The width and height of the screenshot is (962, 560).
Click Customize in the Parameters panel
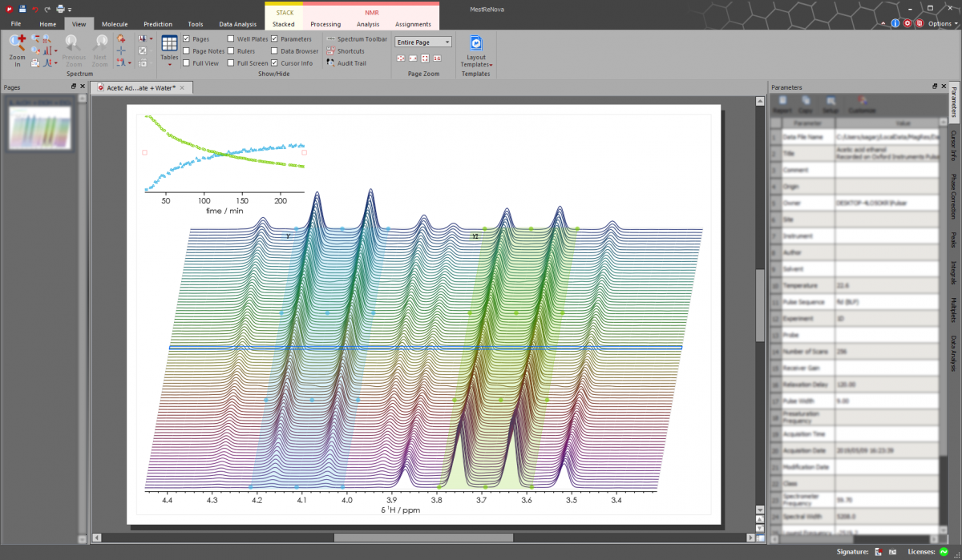[862, 104]
